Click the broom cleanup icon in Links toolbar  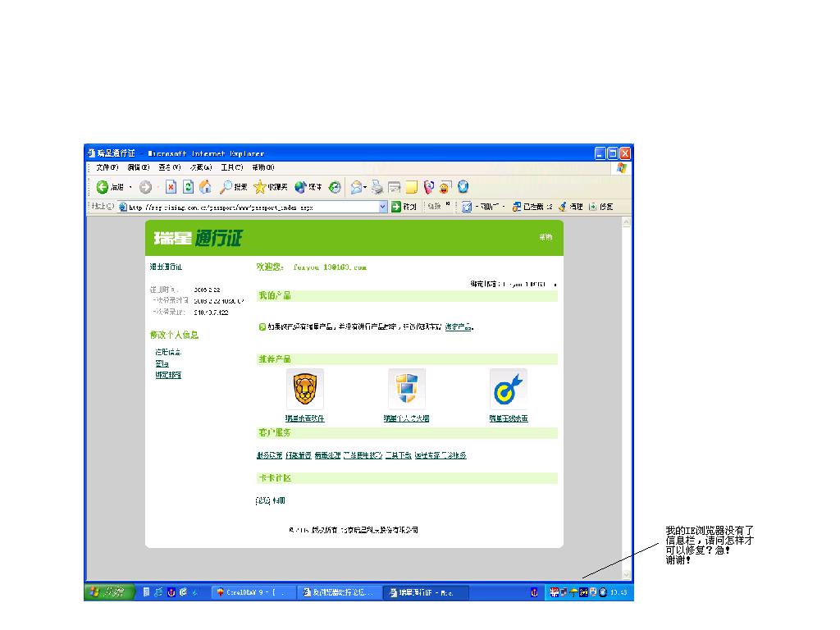(x=563, y=207)
